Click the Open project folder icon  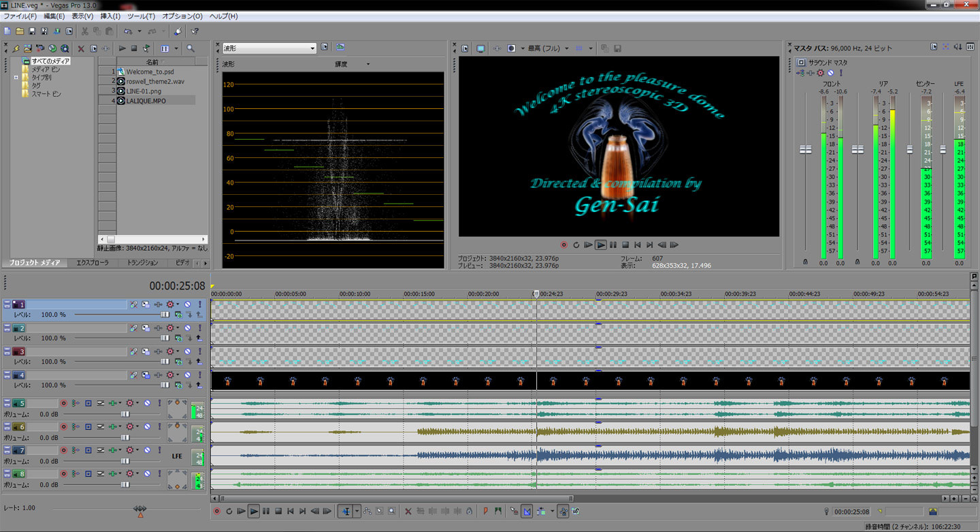(x=20, y=31)
